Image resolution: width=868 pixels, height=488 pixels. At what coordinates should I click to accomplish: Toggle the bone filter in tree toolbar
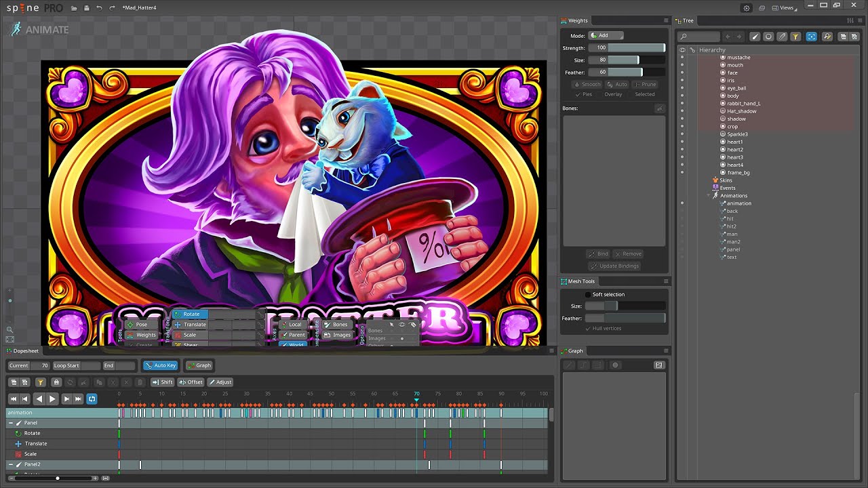coord(755,37)
